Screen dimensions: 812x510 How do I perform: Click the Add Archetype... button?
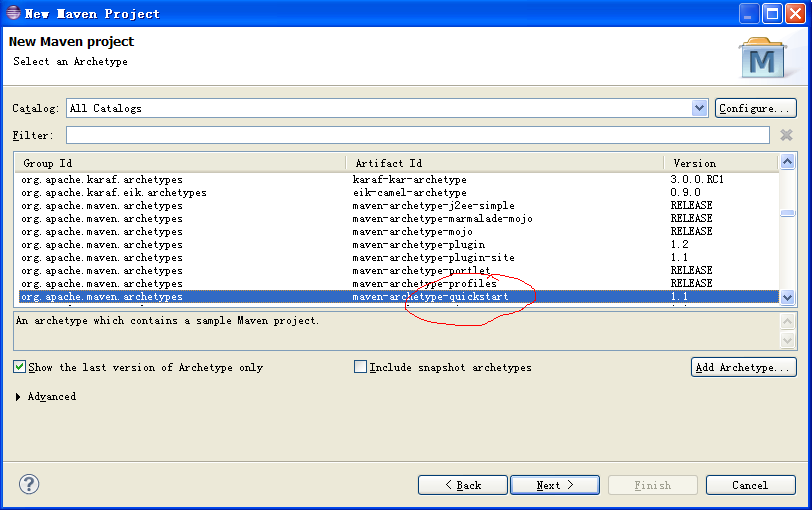pyautogui.click(x=744, y=367)
